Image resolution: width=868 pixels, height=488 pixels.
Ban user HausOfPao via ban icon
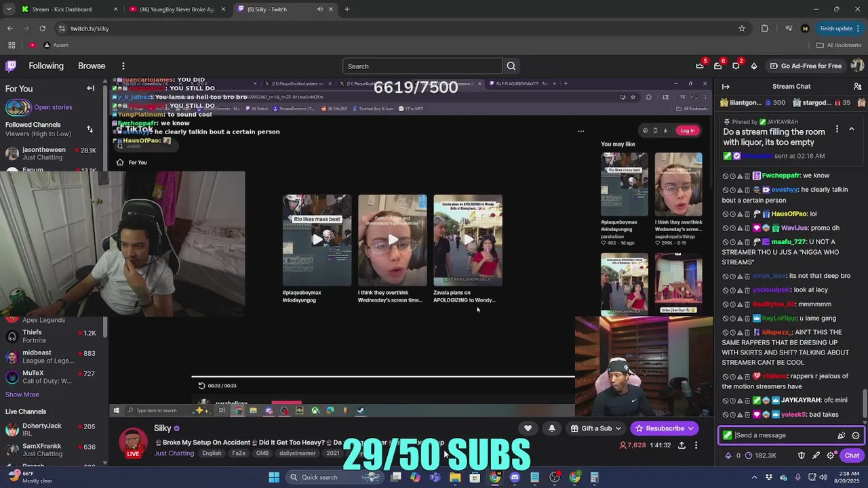coord(726,214)
